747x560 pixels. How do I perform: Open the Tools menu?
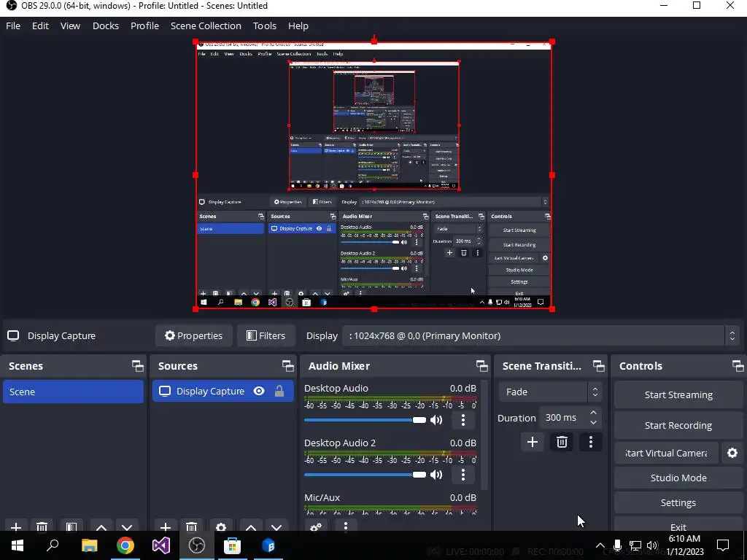(x=264, y=26)
